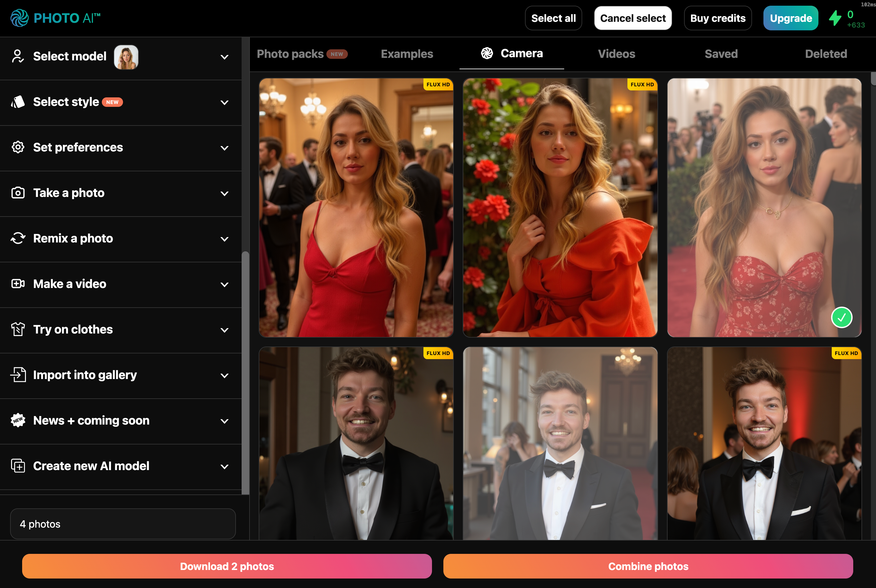The image size is (876, 588).
Task: Click the selected model avatar thumbnail
Action: tap(126, 57)
